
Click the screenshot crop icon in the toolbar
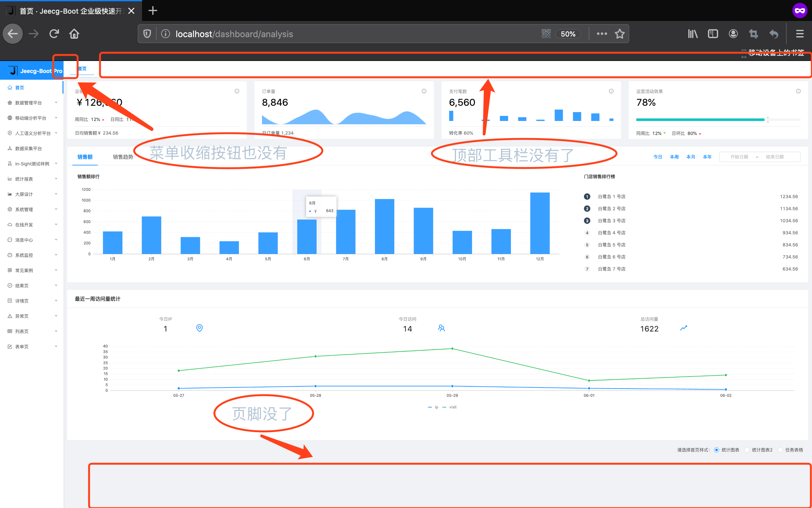point(753,34)
